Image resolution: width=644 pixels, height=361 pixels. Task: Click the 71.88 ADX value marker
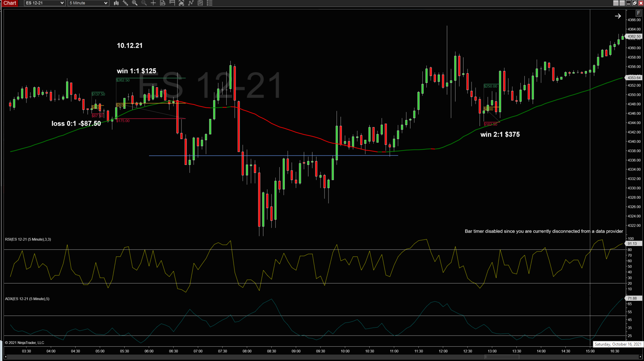coord(633,298)
